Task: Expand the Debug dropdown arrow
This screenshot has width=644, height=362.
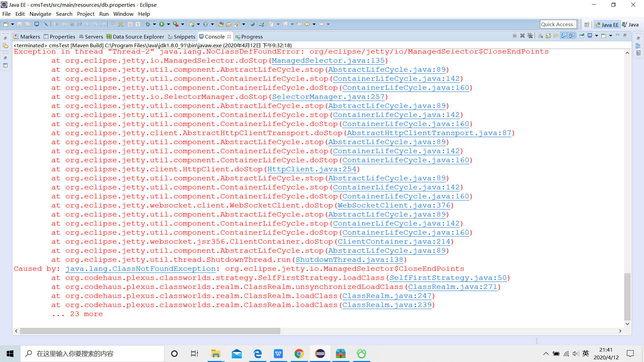Action: click(154, 24)
